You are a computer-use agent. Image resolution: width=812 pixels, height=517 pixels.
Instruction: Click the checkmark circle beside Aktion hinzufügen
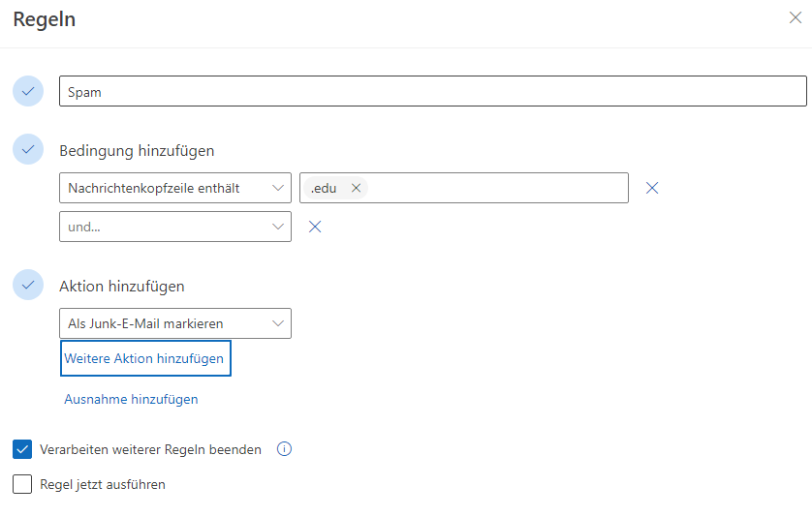pyautogui.click(x=28, y=285)
